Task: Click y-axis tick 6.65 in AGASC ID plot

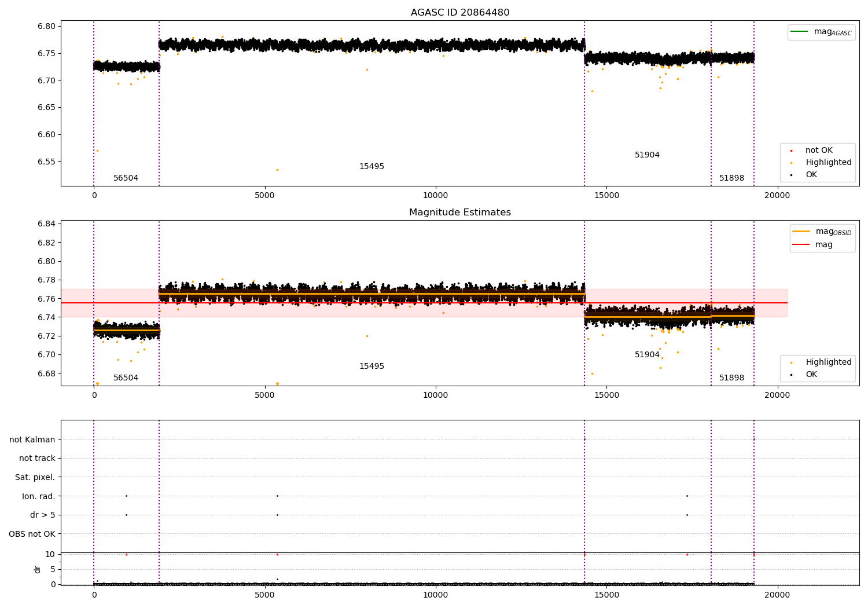Action: 46,108
